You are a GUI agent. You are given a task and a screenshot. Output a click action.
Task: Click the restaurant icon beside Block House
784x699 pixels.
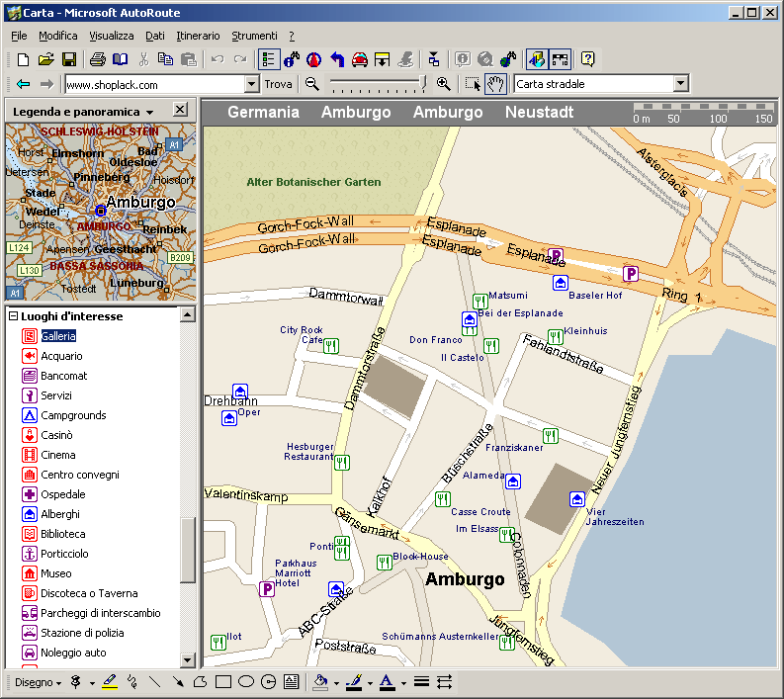coord(384,563)
